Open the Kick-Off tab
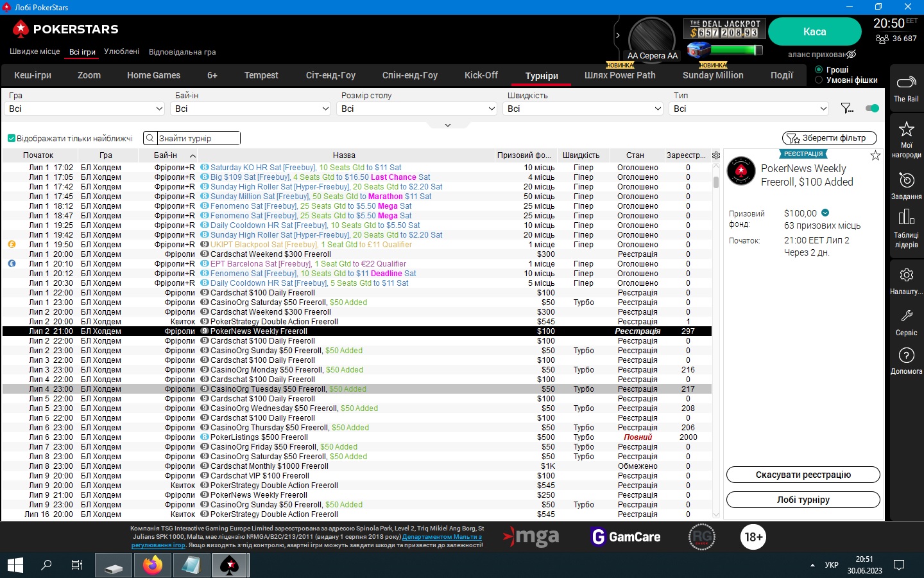924x578 pixels. [x=481, y=75]
